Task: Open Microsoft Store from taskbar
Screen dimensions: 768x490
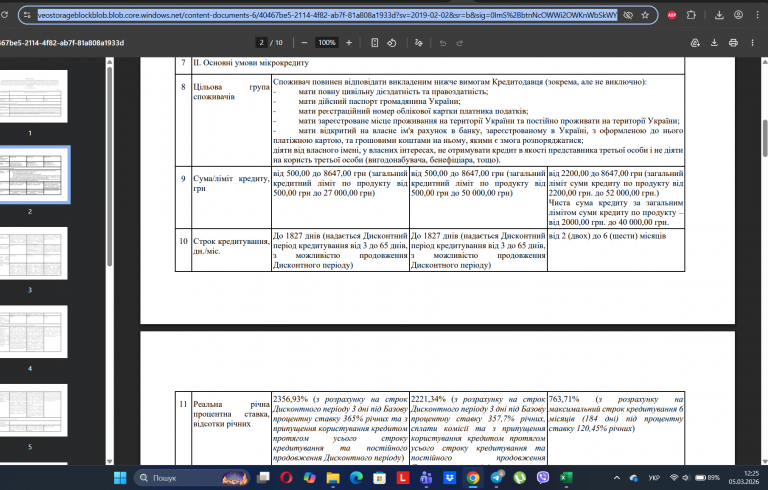Action: (380, 477)
